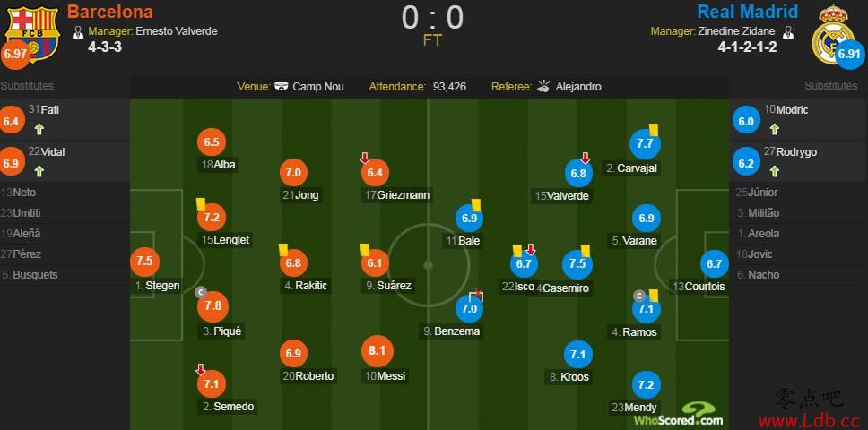
Task: Click the truncated referee name Alejandro
Action: point(586,87)
